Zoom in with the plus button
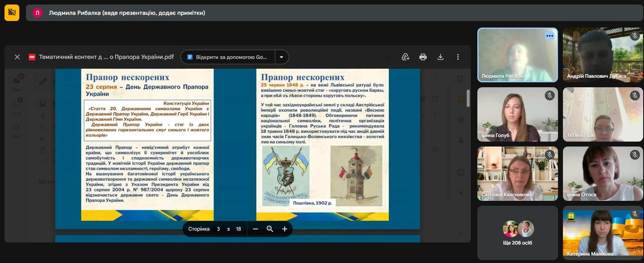 284,229
